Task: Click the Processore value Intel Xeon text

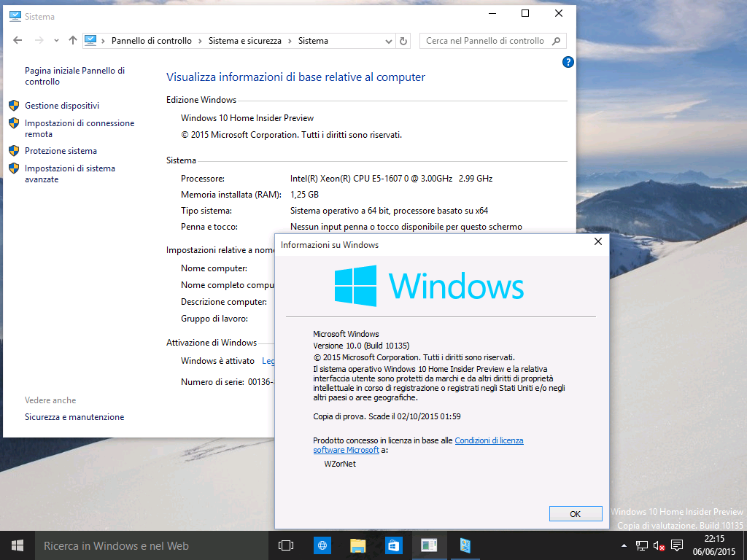Action: point(391,179)
